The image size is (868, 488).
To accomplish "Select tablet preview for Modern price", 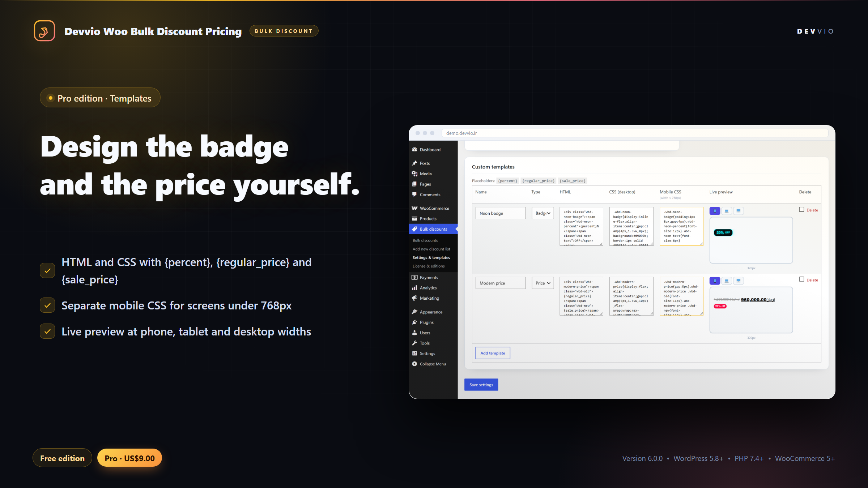I will click(x=727, y=281).
